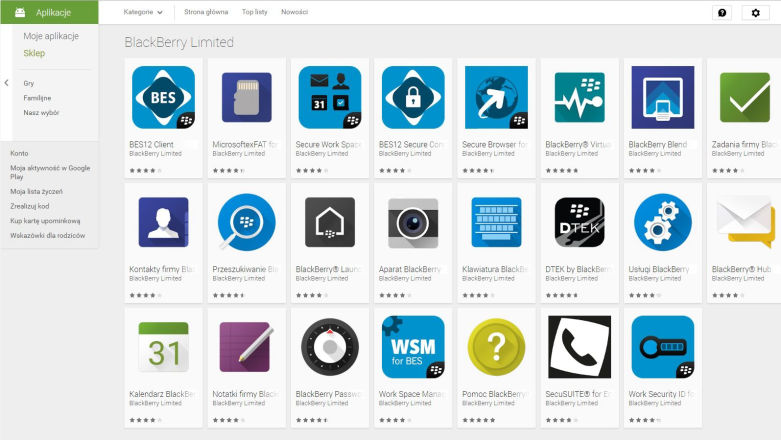This screenshot has width=781, height=440.
Task: Select Moje aplikacje in sidebar
Action: pos(51,36)
